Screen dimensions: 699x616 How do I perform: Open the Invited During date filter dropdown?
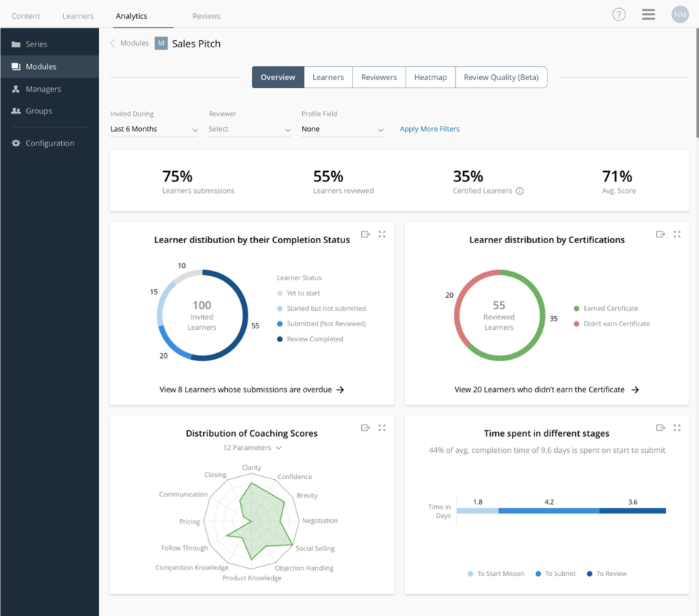tap(154, 128)
